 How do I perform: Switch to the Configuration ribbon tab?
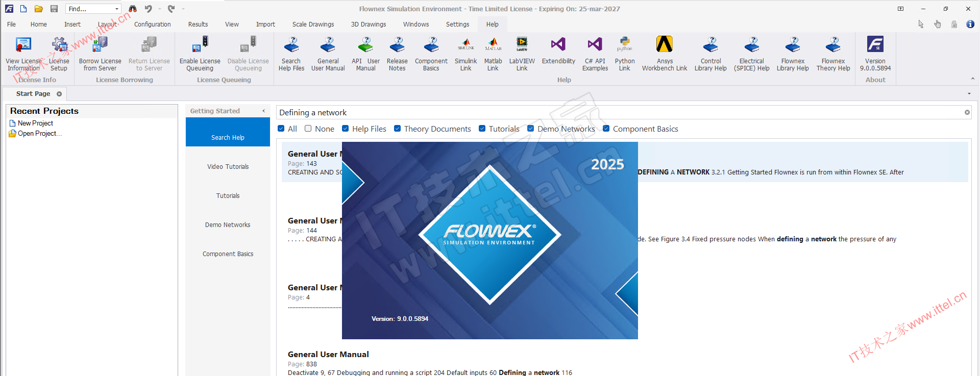click(x=153, y=24)
